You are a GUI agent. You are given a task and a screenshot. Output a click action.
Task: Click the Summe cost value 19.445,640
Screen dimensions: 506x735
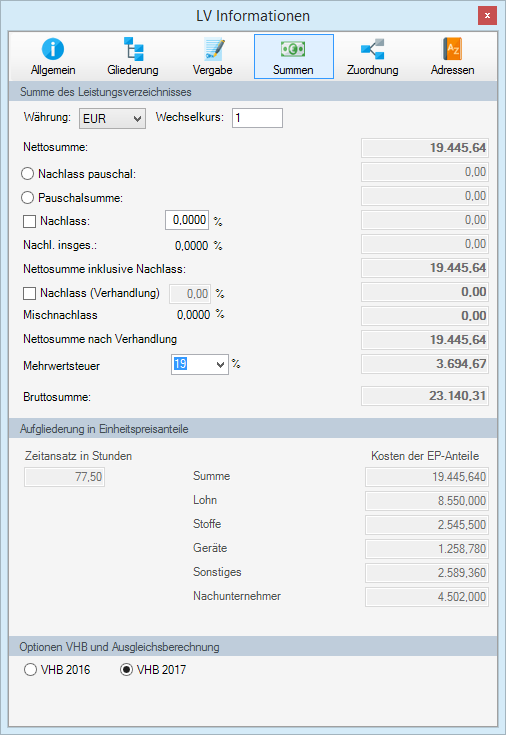(427, 477)
